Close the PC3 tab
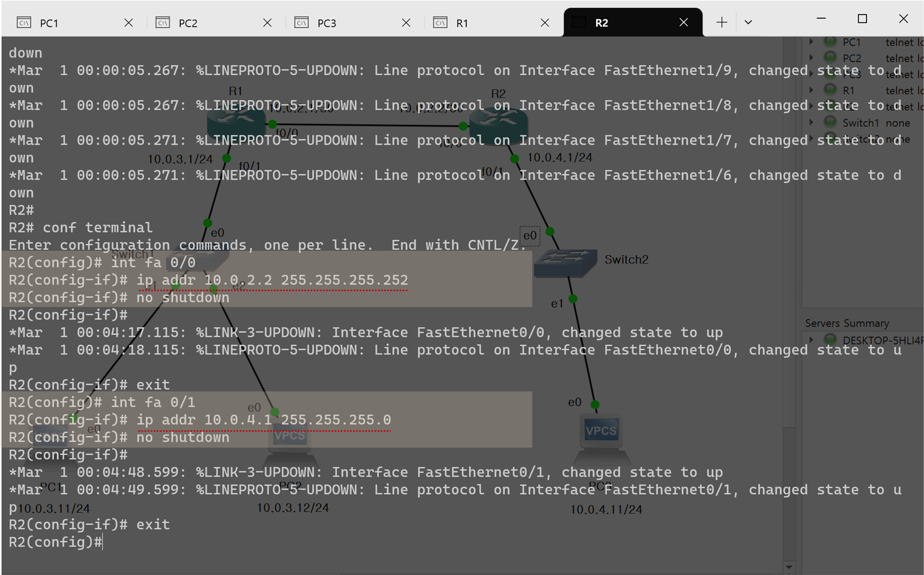The width and height of the screenshot is (924, 575). [406, 23]
